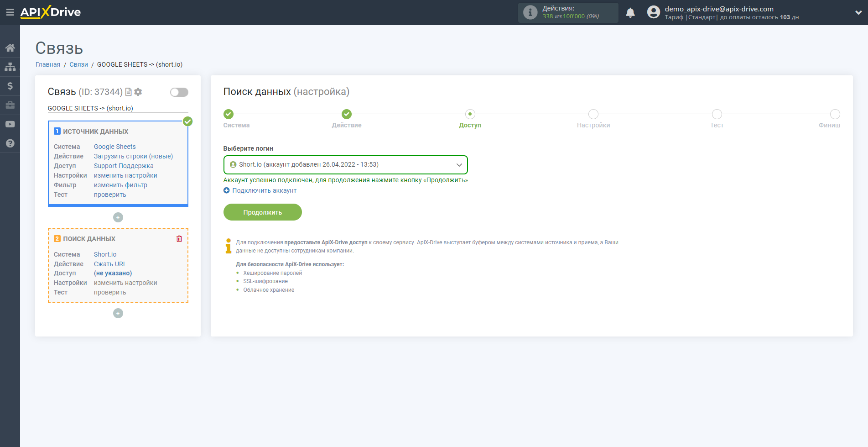The width and height of the screenshot is (868, 447).
Task: Open the YouTube video icon in sidebar
Action: point(10,124)
